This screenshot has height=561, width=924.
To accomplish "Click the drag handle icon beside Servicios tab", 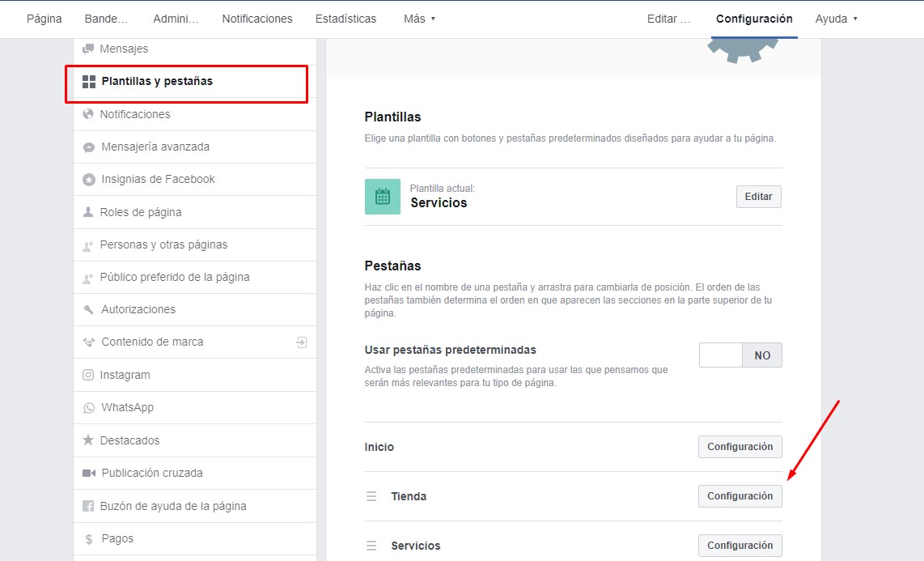I will click(371, 546).
